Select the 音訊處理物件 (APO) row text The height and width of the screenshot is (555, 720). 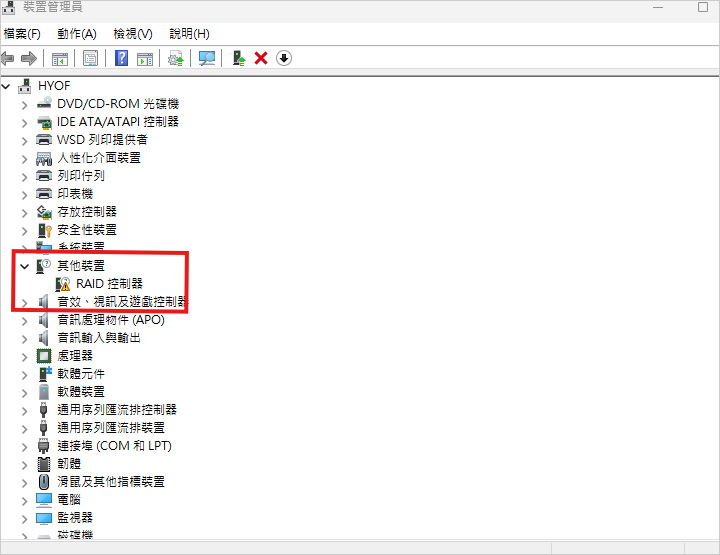pyautogui.click(x=111, y=320)
